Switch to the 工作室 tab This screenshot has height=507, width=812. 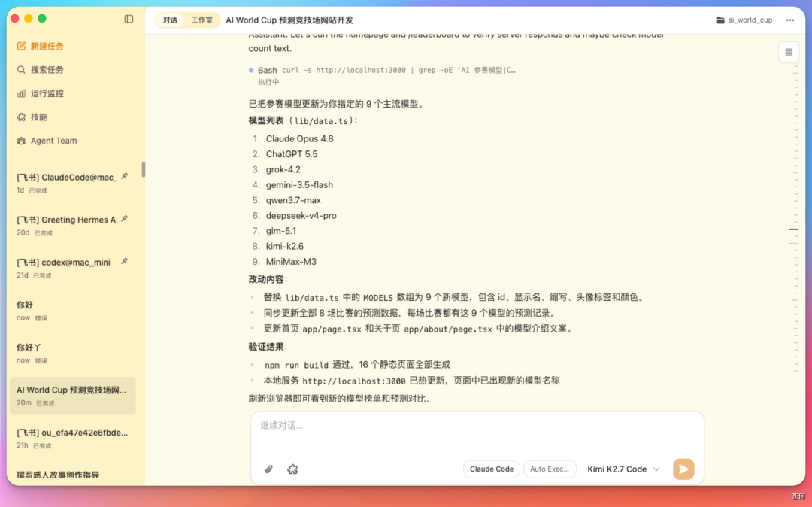coord(202,20)
